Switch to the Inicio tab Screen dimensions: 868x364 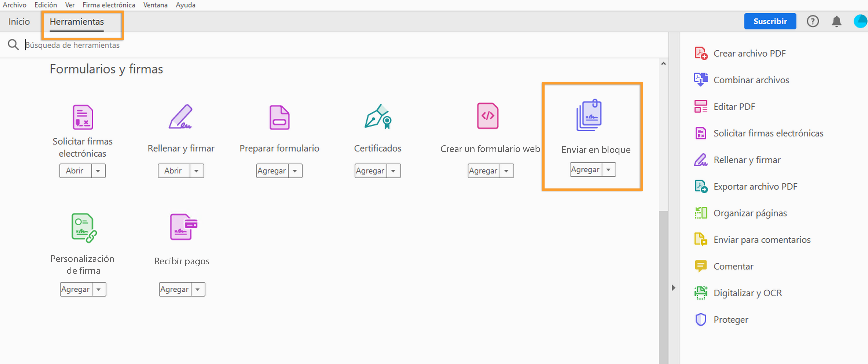19,22
